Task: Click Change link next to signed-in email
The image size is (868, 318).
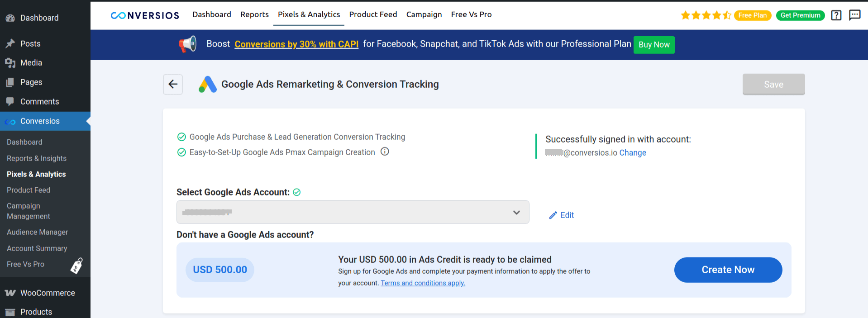Action: pyautogui.click(x=633, y=153)
